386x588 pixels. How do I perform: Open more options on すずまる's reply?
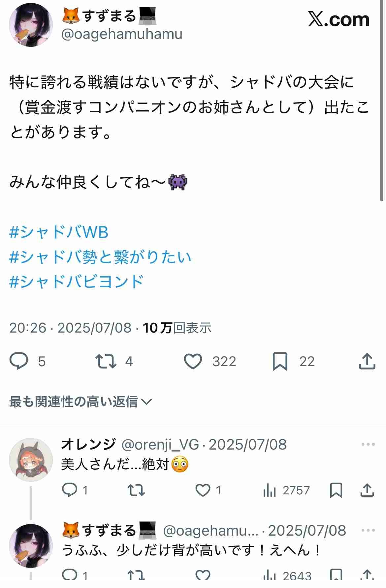click(368, 530)
